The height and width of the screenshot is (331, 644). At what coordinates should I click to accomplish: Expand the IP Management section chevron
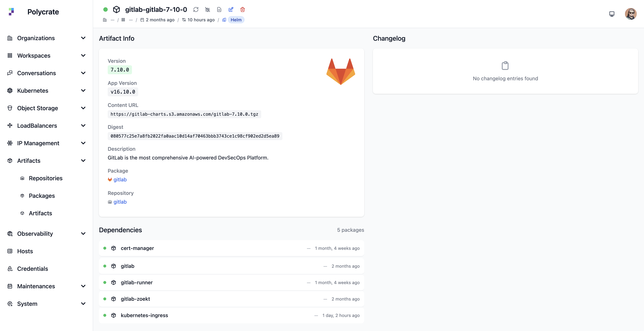[x=83, y=143]
